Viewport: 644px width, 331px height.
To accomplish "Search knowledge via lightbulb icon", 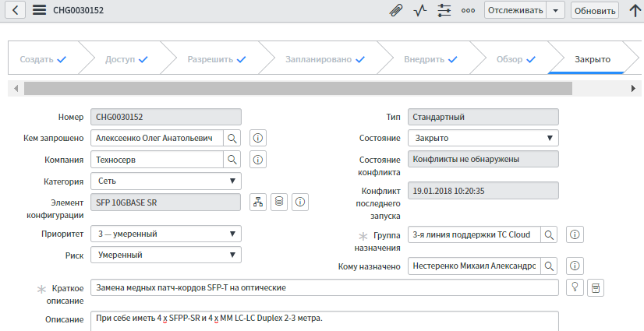I will pyautogui.click(x=575, y=287).
